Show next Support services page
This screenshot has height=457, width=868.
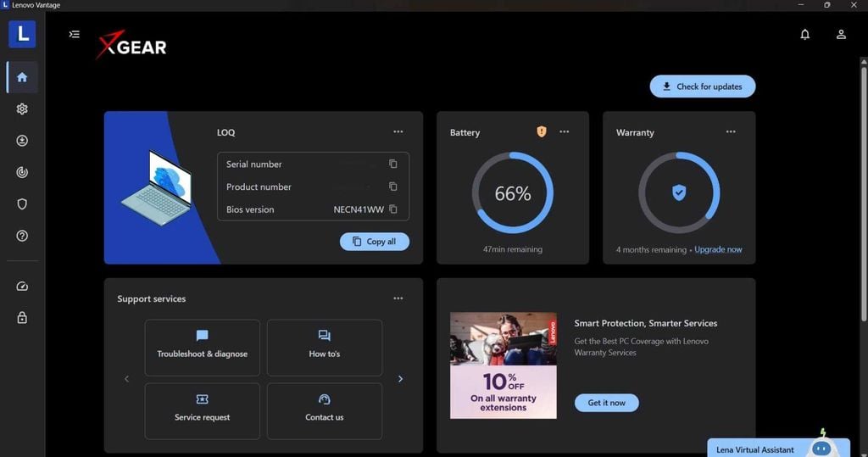pyautogui.click(x=400, y=379)
